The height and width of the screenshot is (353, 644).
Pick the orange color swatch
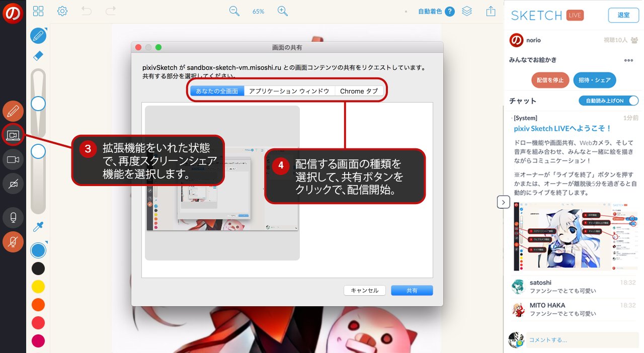pos(38,305)
